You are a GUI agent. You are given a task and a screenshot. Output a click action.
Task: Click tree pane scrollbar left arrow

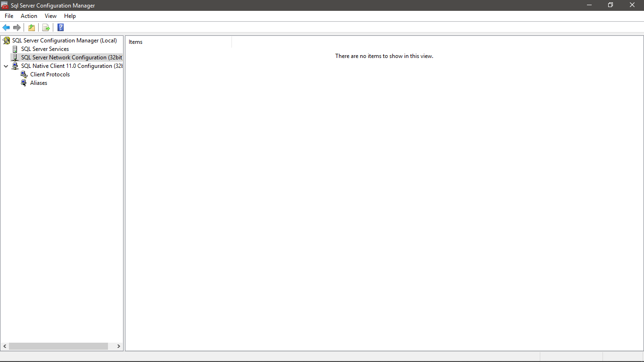tap(5, 346)
